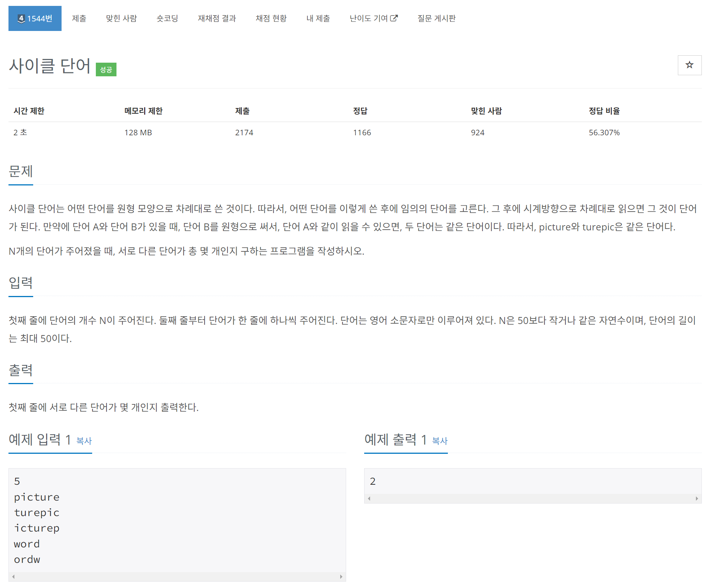Copy example output 1 via 복사 link
Screen dimensions: 728x585
point(440,441)
